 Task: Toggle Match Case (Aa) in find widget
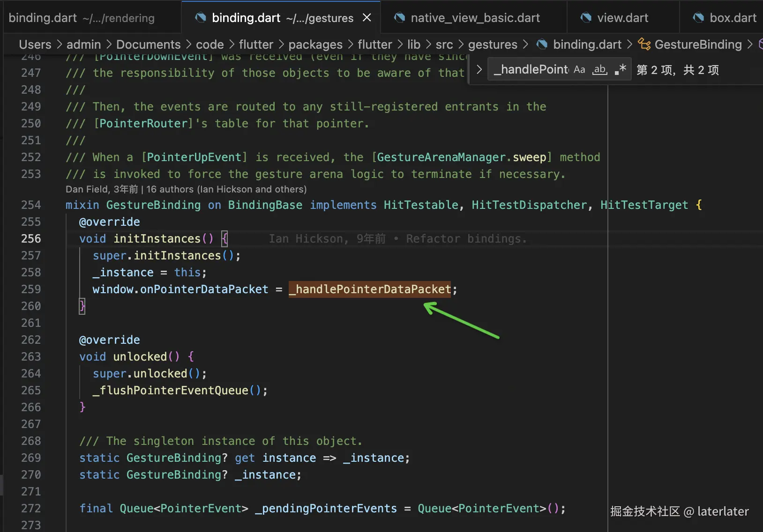(x=579, y=70)
